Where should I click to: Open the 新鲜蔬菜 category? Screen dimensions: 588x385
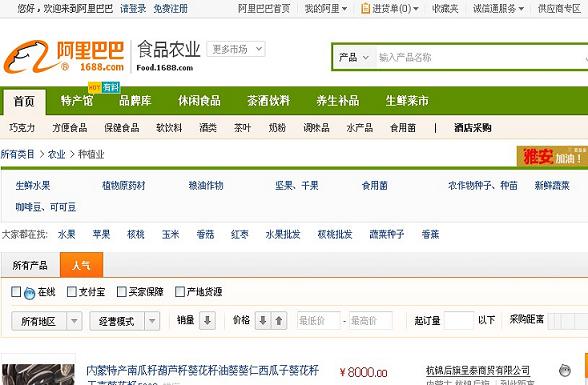tap(552, 185)
